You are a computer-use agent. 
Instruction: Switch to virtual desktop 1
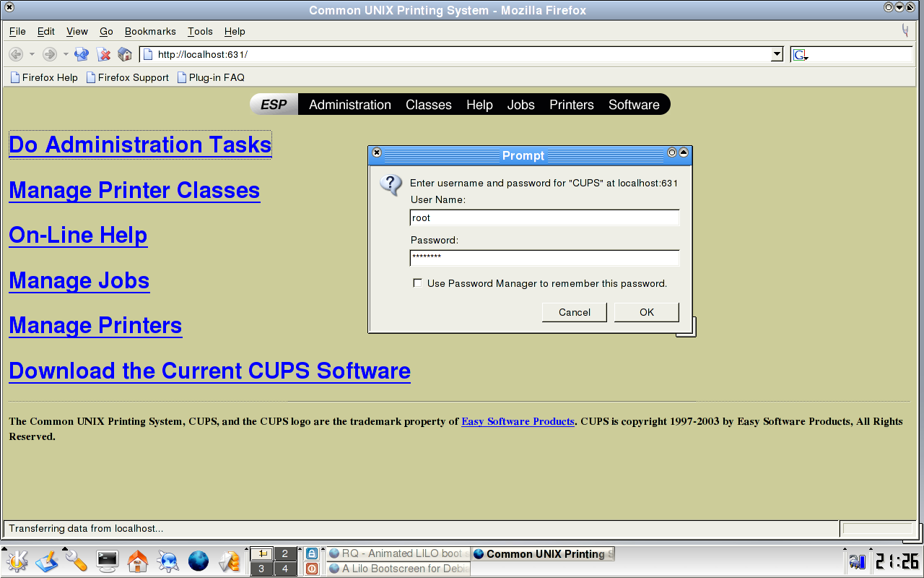[x=261, y=554]
